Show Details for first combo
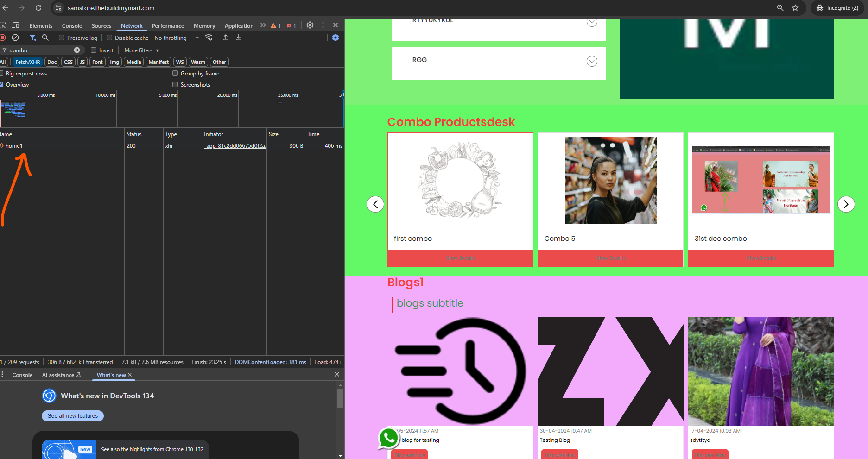Viewport: 868px width, 459px height. click(x=460, y=258)
